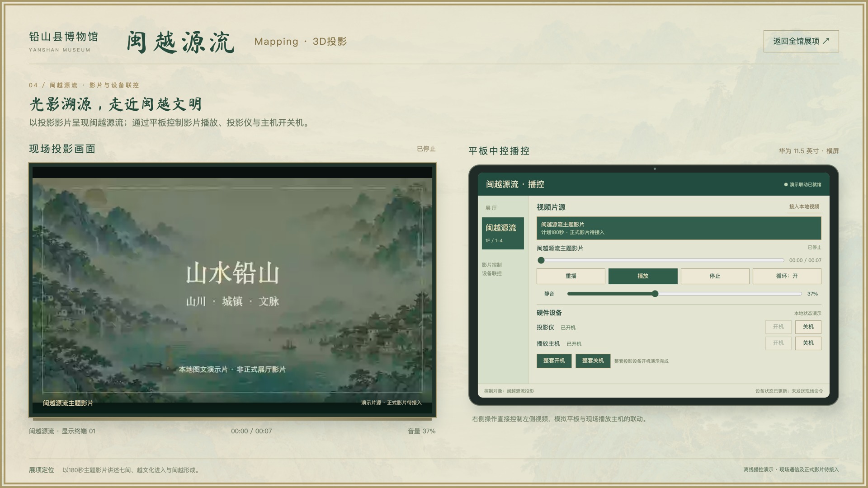
Task: Click 控制对象: 闽越源流投影 footer text
Action: point(509,391)
